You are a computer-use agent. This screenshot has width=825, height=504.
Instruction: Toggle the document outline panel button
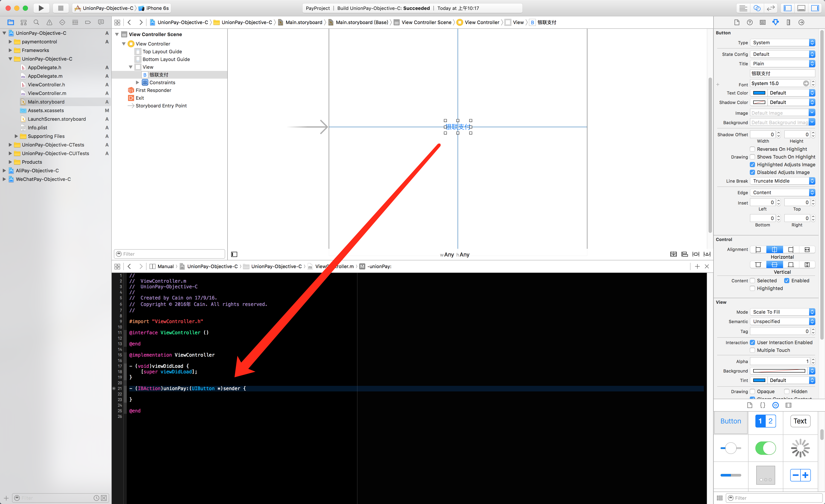click(234, 255)
